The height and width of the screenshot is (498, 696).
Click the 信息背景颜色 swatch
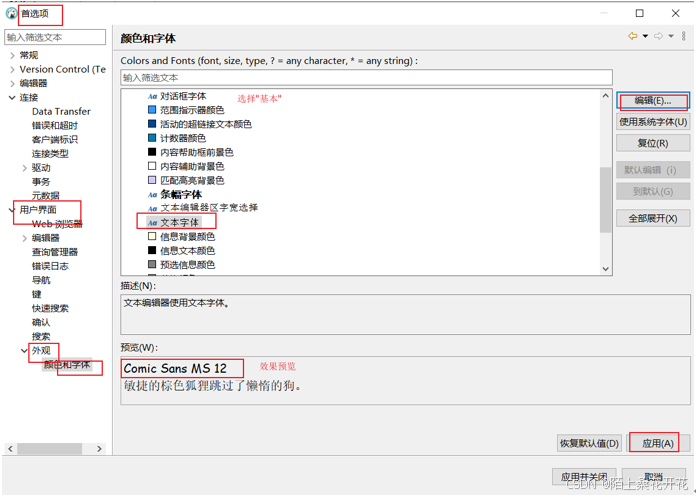click(152, 236)
